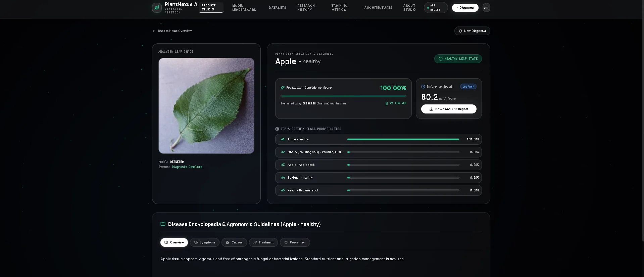The image size is (644, 277).
Task: Click the refresh icon in New Diagnosis
Action: 460,31
